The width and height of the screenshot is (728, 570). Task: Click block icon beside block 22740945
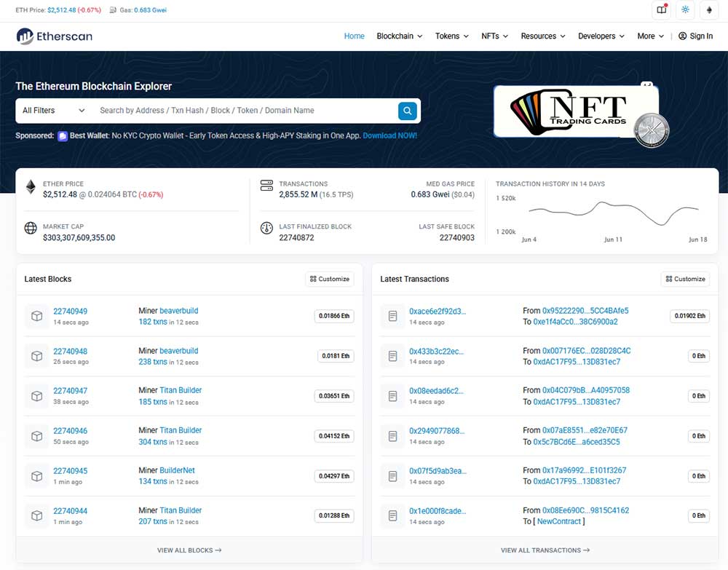click(36, 476)
